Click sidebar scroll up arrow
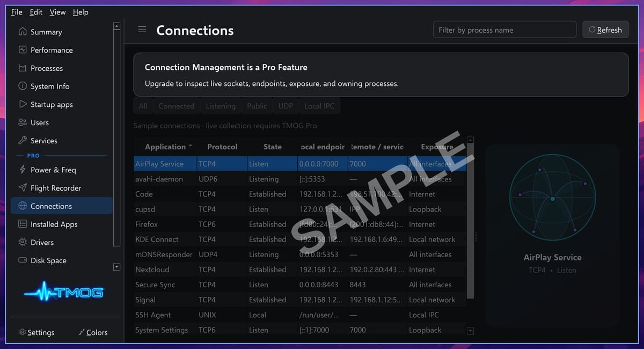This screenshot has height=349, width=644. (116, 26)
